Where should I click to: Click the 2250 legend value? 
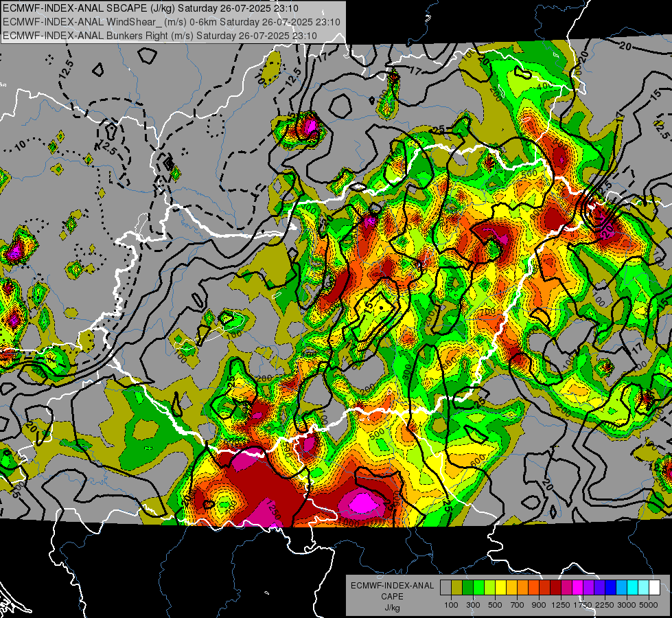pyautogui.click(x=605, y=605)
